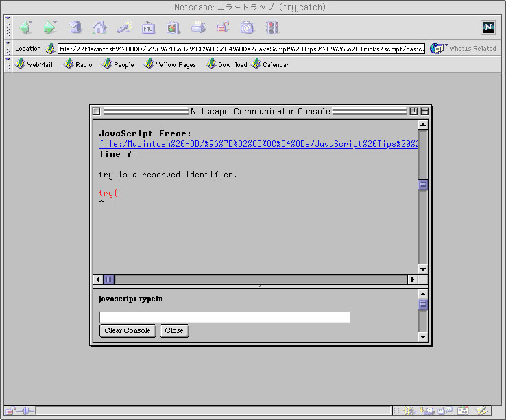The width and height of the screenshot is (506, 420).
Task: Click the vertical scroll thumb in console output
Action: click(x=423, y=184)
